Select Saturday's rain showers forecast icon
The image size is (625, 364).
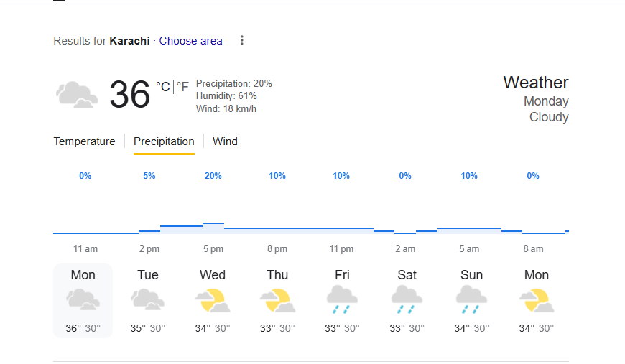[x=407, y=299]
